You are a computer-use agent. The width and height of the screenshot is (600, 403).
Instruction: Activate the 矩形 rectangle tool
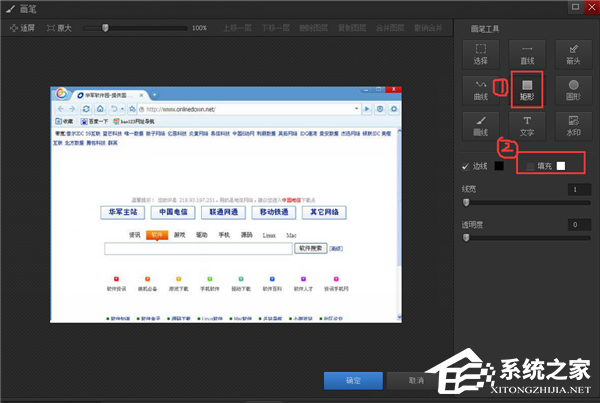tap(527, 90)
